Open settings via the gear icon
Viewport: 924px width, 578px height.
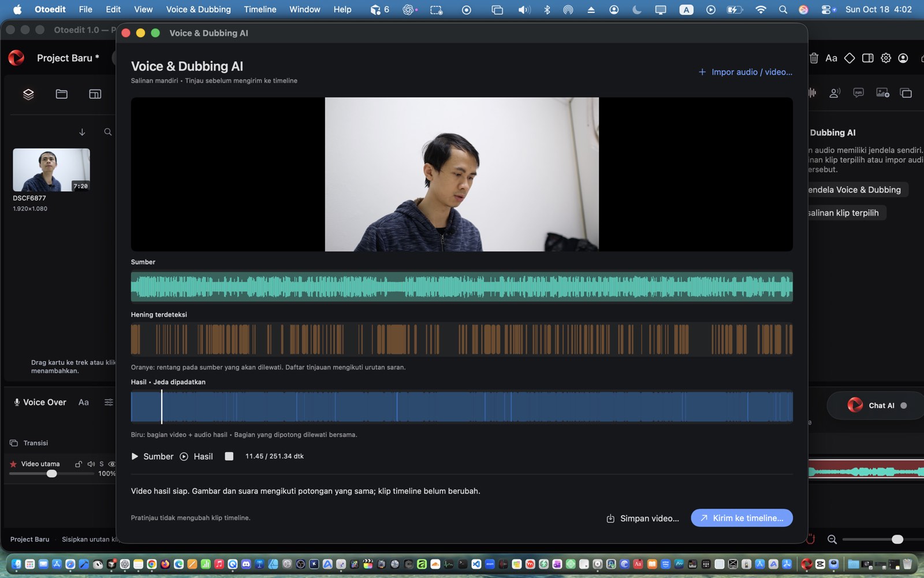[886, 58]
